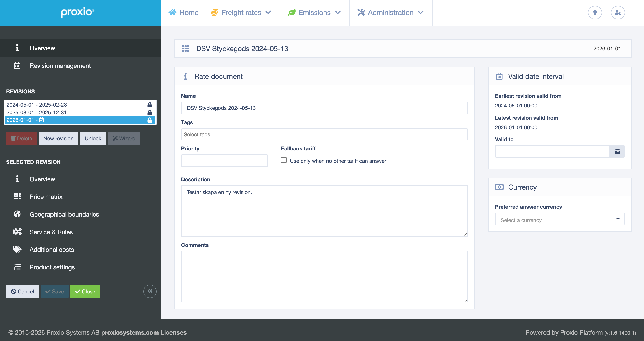Viewport: 644px width, 341px height.
Task: Open the Selected Revision Overview item
Action: 81,179
